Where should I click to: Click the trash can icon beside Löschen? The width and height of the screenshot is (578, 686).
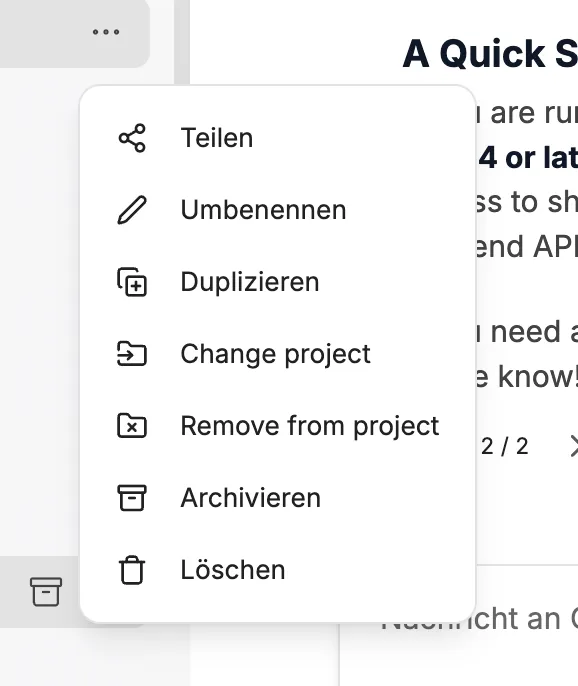[x=132, y=570]
